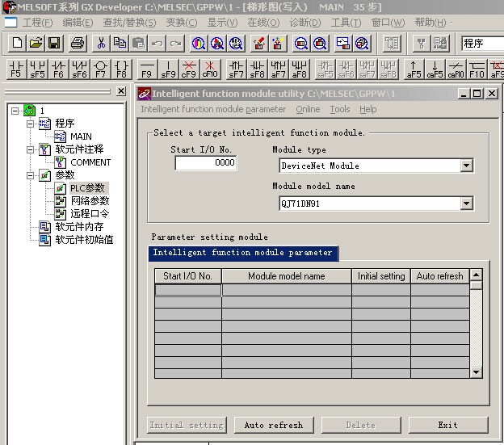Open an existing project with folder icon
The width and height of the screenshot is (504, 445).
click(x=36, y=43)
